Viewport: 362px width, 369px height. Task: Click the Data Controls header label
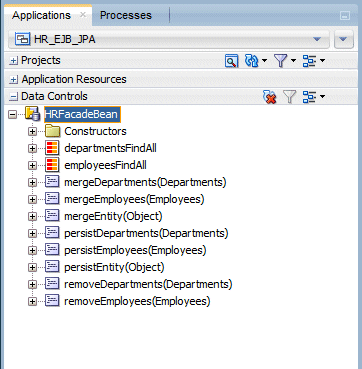tap(54, 96)
